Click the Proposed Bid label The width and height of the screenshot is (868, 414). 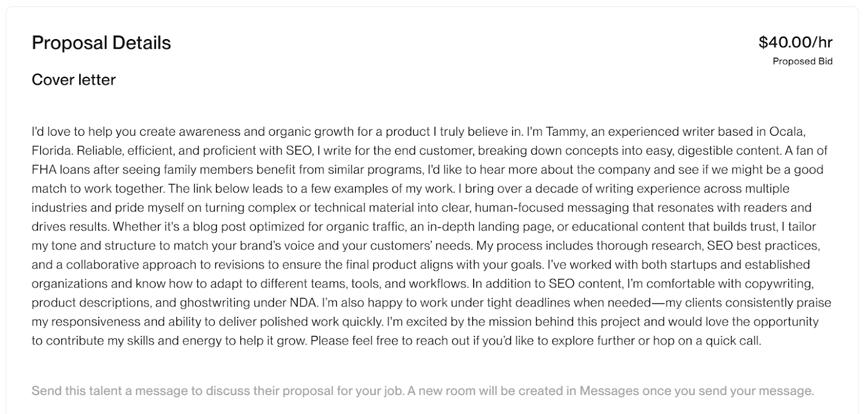click(802, 61)
